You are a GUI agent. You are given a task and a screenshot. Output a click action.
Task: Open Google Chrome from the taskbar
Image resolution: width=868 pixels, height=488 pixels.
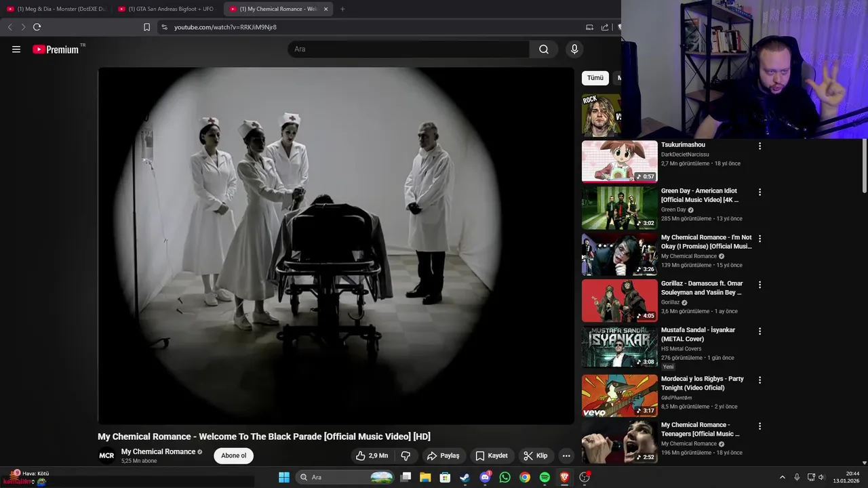point(525,477)
